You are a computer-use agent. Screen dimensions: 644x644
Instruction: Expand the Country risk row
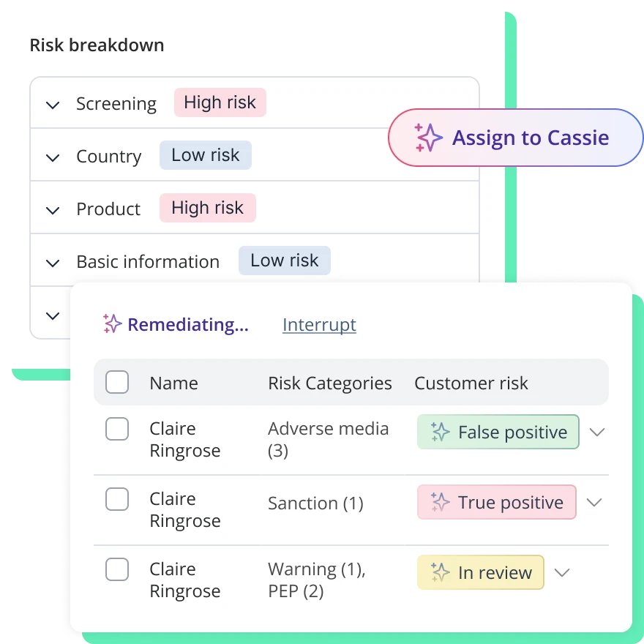tap(53, 157)
